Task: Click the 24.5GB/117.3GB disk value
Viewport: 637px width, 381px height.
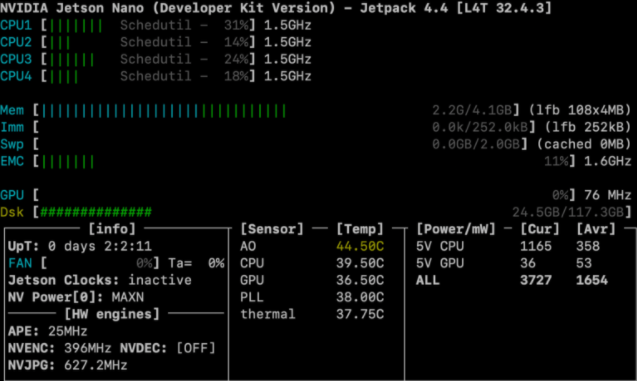Action: click(568, 212)
